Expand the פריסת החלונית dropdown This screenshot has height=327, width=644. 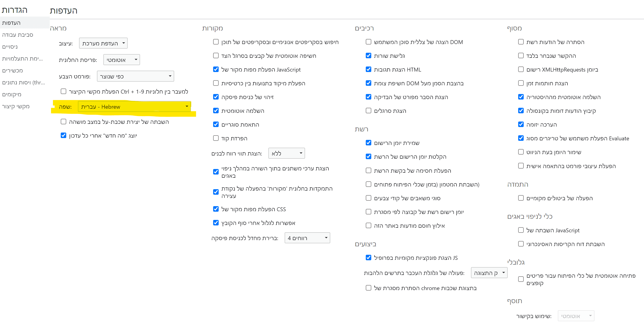point(121,60)
